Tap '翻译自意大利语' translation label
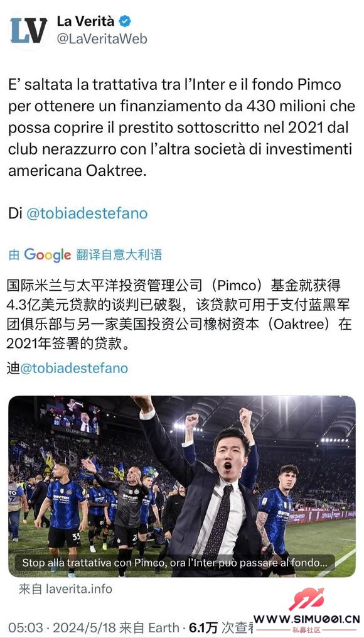Screen dimensions: 364x638 click(119, 255)
